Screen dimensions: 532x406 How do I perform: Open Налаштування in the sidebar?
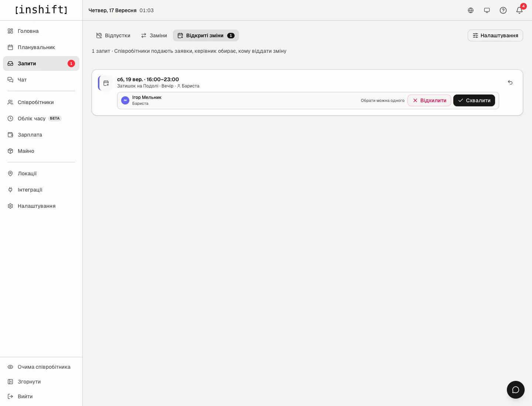click(41, 206)
